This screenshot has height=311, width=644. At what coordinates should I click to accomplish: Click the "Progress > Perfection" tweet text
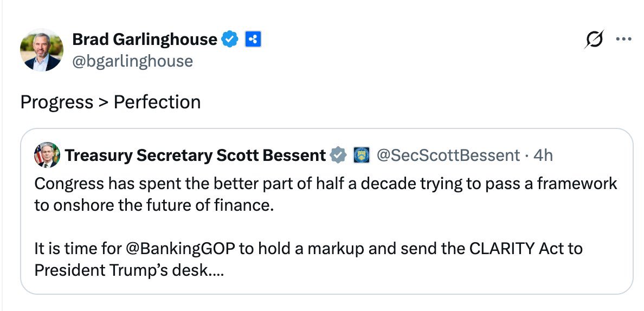point(111,102)
